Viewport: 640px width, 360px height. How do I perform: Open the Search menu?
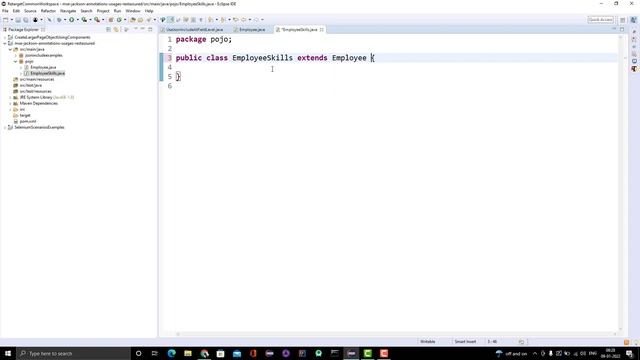point(86,11)
